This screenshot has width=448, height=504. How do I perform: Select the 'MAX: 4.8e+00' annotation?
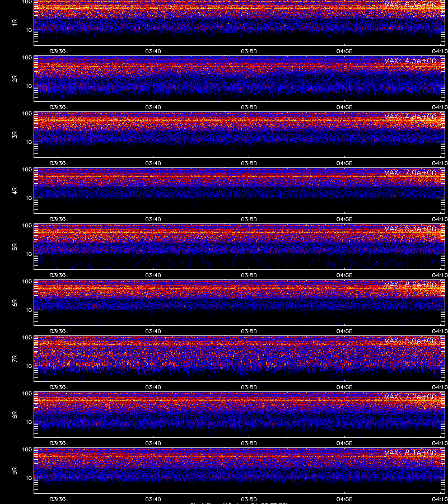(x=410, y=116)
